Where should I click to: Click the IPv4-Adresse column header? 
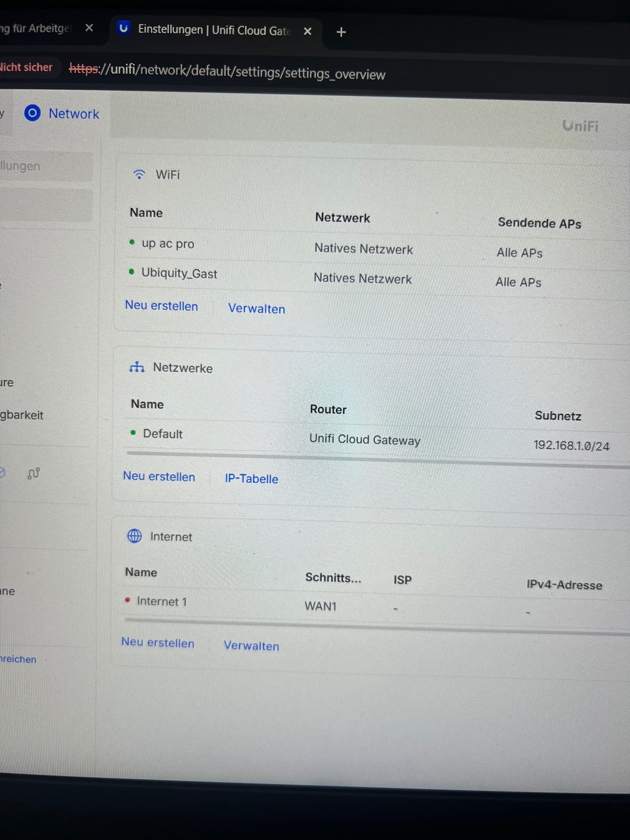coord(564,585)
